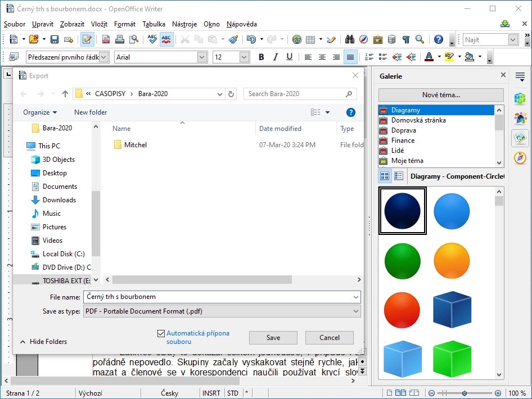Click the Data Sources database icon

pos(392,39)
